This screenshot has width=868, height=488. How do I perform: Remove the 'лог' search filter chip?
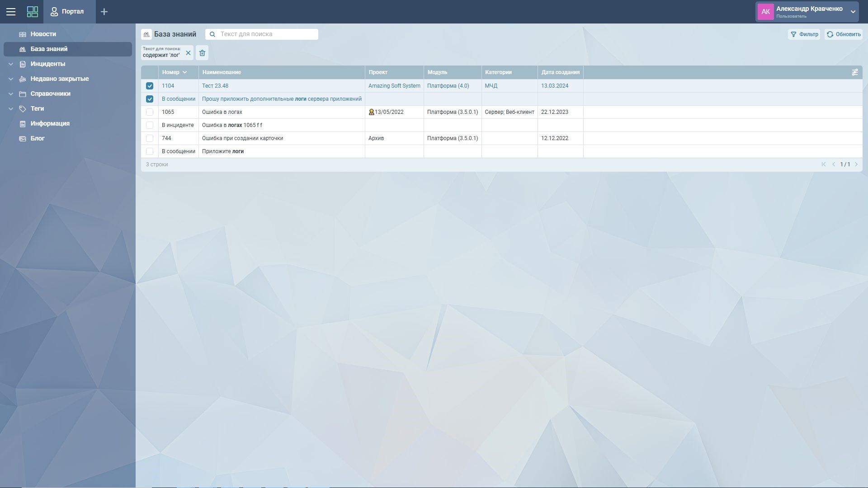click(188, 53)
